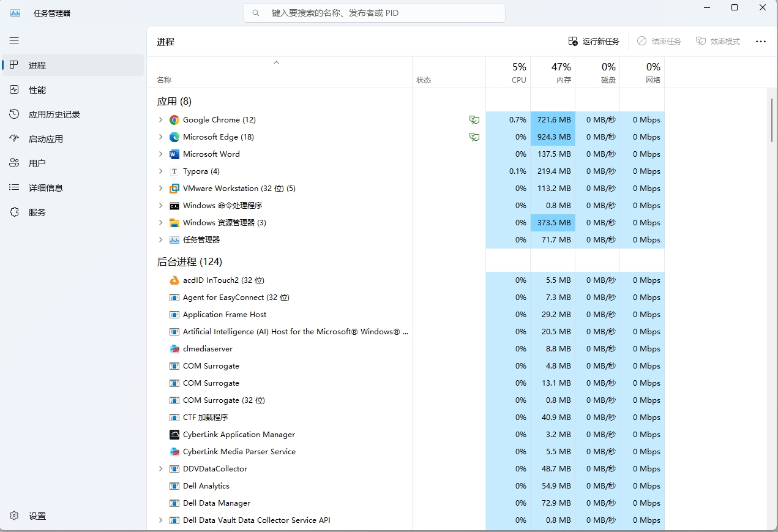Sort processes by the 磁盘 column

tap(597, 72)
